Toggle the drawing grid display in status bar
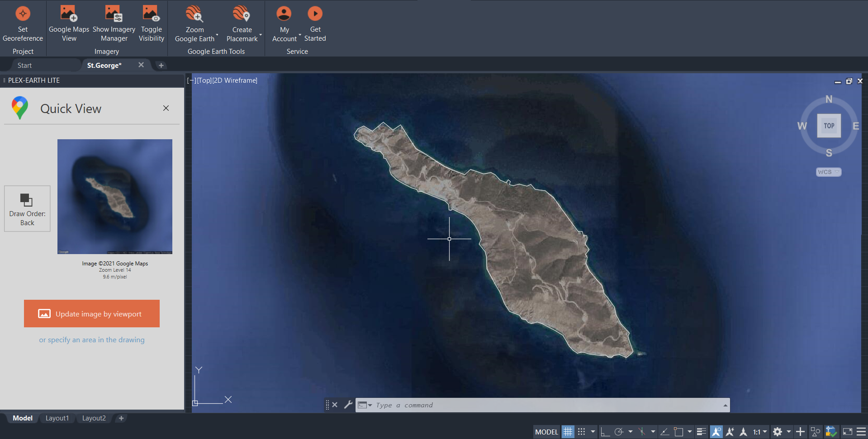The width and height of the screenshot is (868, 439). click(568, 432)
